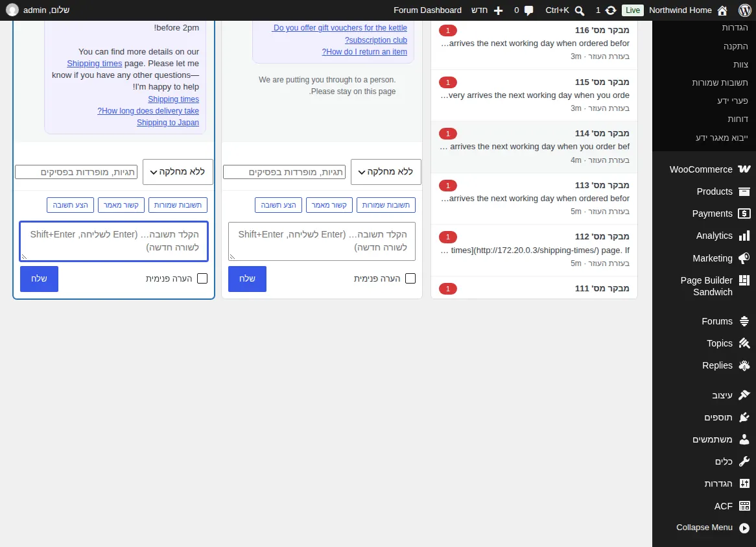Click the Replies icon in sidebar
Viewport: 756px width, 547px height.
click(744, 365)
